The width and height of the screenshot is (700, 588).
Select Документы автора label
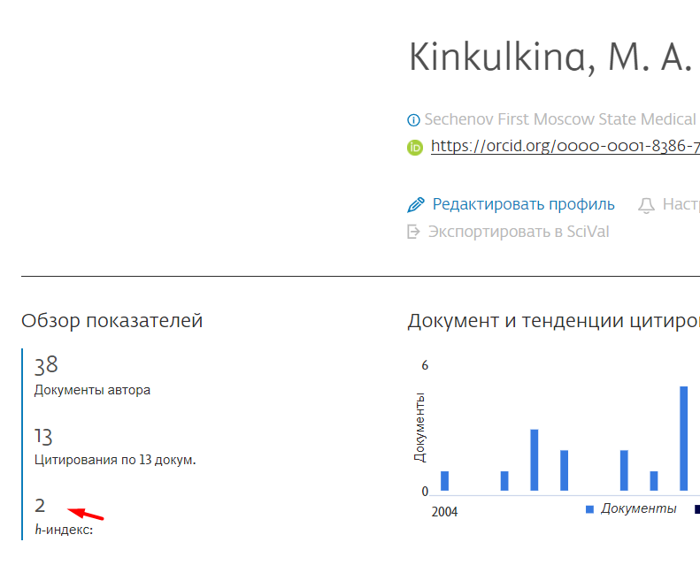click(x=92, y=390)
